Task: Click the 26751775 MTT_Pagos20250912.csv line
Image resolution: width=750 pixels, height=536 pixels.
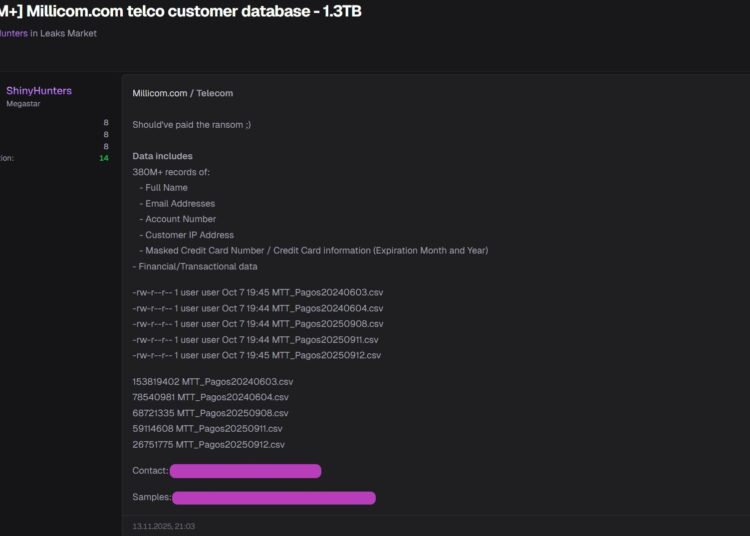Action: point(208,445)
